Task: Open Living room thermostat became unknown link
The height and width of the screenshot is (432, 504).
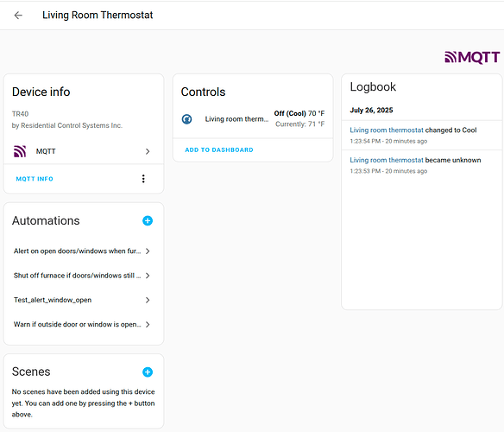Action: pos(387,160)
